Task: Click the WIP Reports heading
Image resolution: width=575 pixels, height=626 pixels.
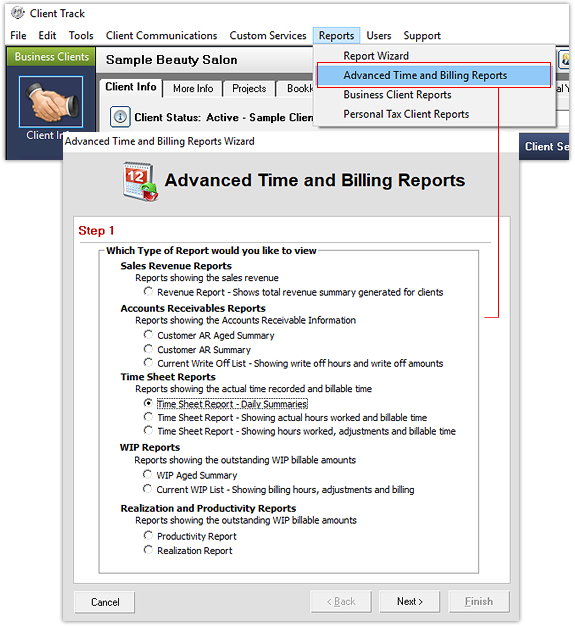Action: pos(150,447)
